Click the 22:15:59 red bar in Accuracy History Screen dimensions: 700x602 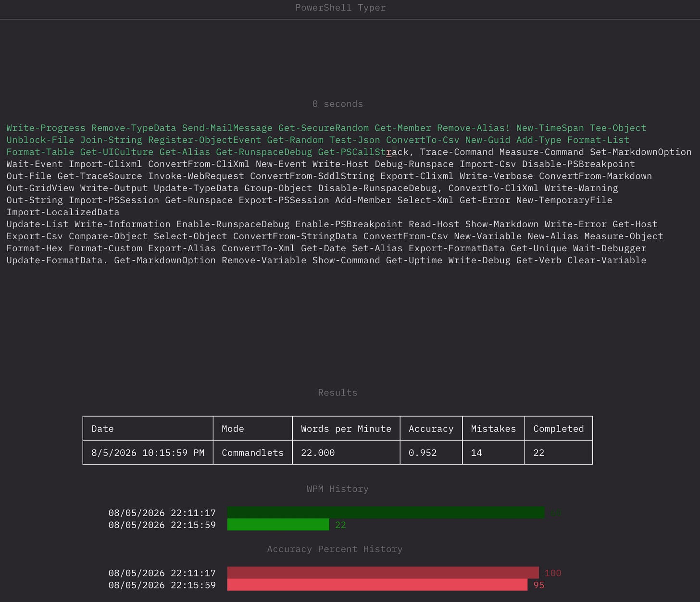pos(377,585)
